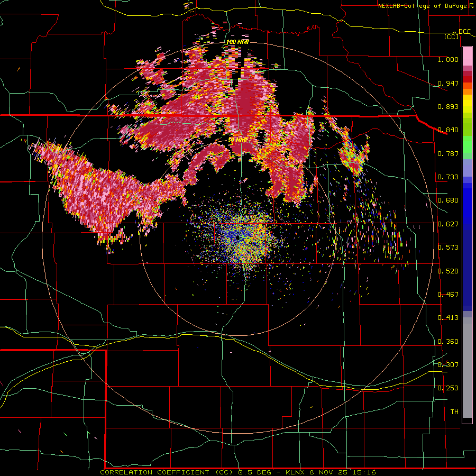
Task: Click the 0.733 scale value
Action: 448,177
